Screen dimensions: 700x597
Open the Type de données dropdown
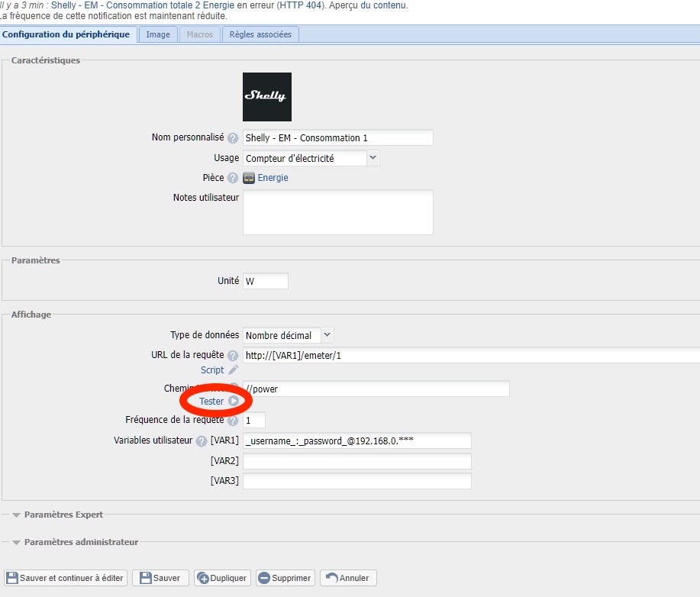click(327, 335)
